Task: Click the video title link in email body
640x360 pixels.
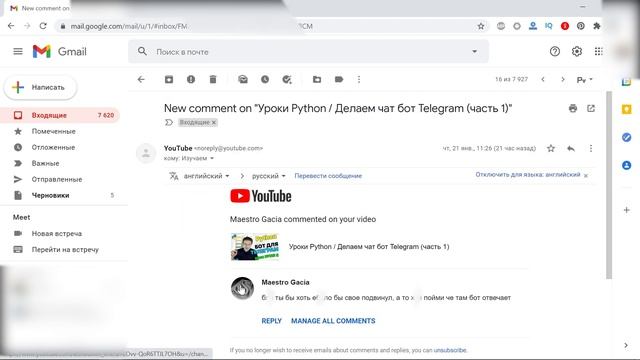Action: tap(369, 247)
